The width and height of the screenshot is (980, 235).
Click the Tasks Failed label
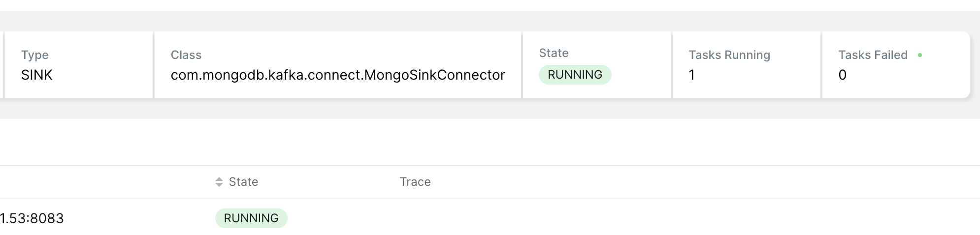(873, 55)
